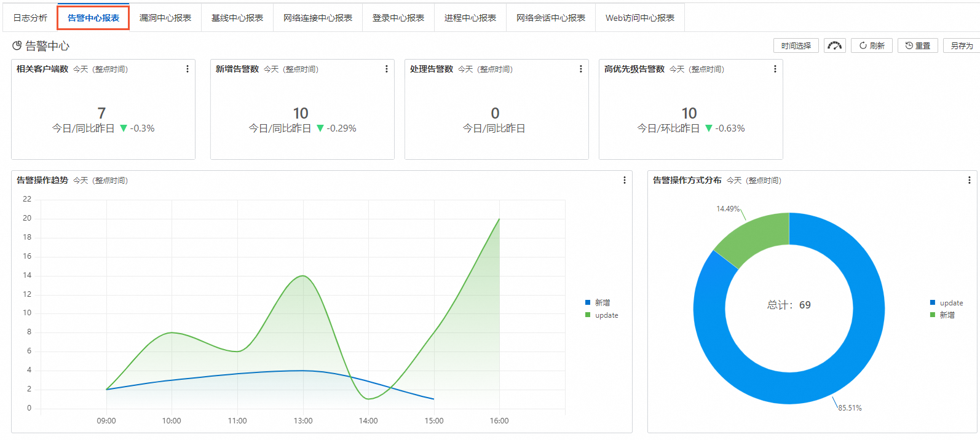Viewport: 980px width, 440px height.
Task: Open more options for 处理告警数 card
Action: click(581, 69)
